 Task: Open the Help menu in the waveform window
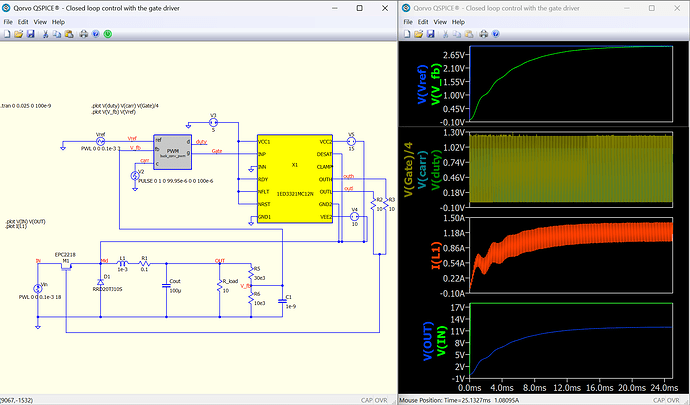click(458, 22)
